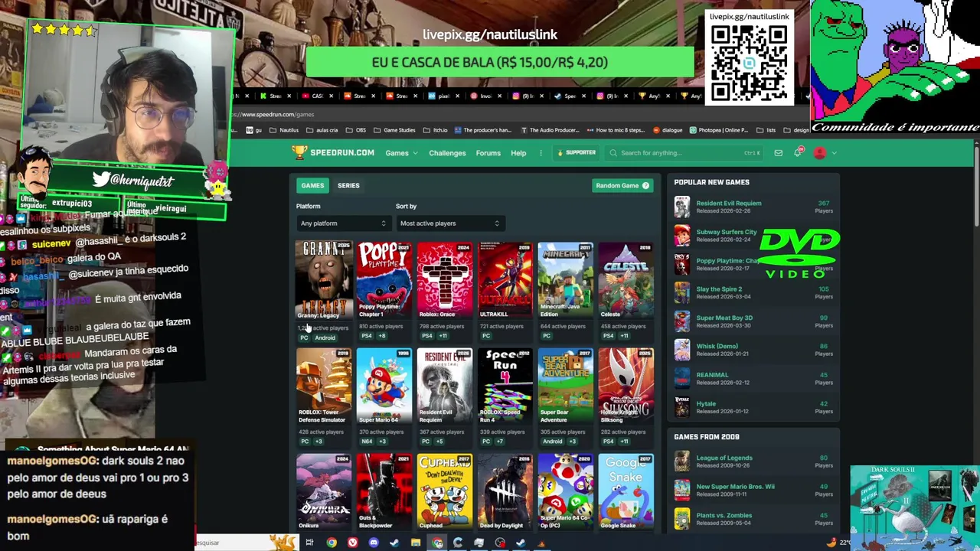
Task: Open the Itch.io bookmark
Action: [x=436, y=130]
